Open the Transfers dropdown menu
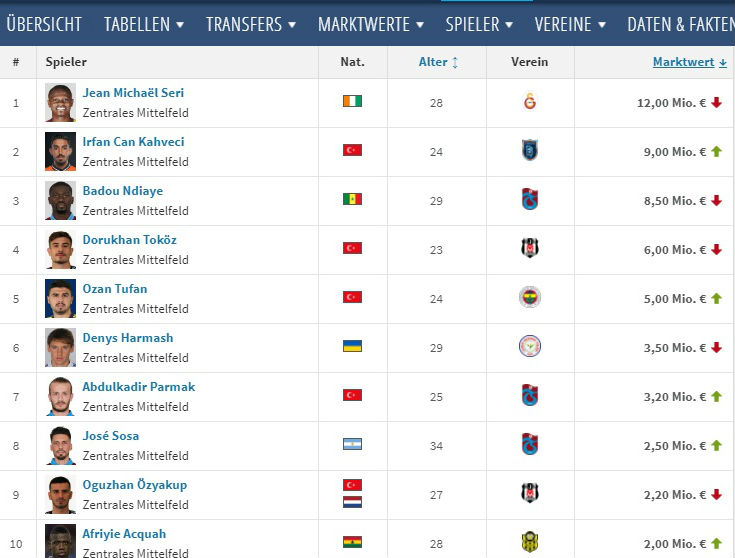Image resolution: width=735 pixels, height=558 pixels. 251,24
